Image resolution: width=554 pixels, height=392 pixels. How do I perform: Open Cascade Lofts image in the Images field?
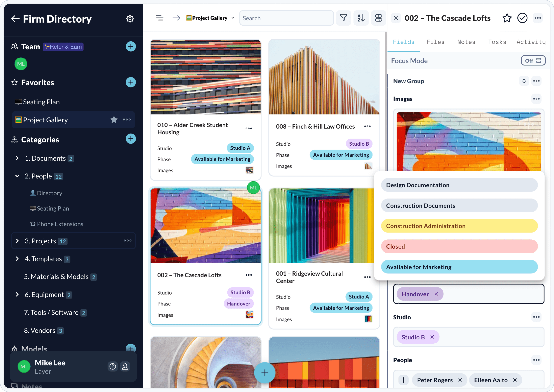(x=469, y=142)
